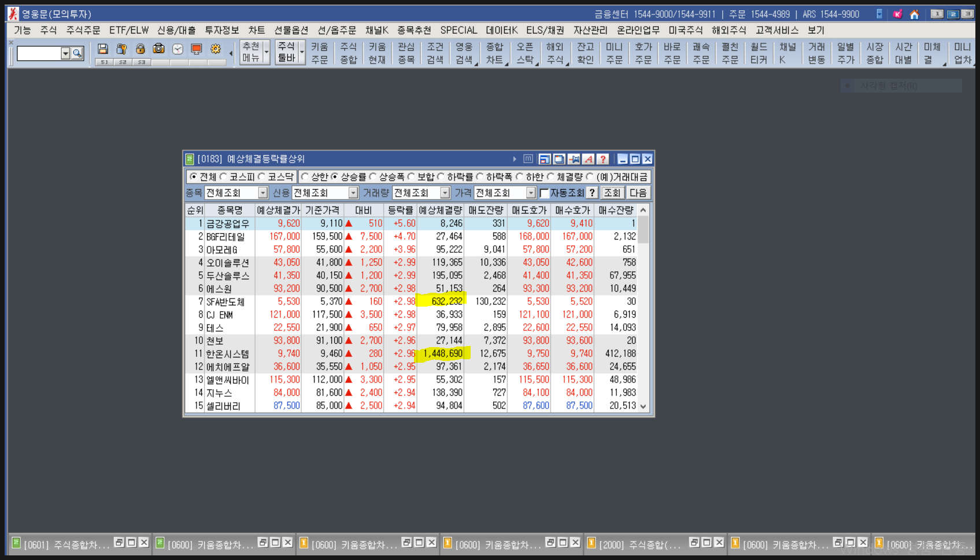980x560 pixels.
Task: Click the table's vertical scrollbar down arrow
Action: 643,407
